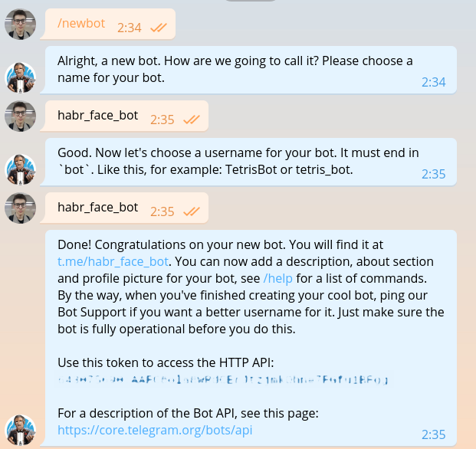Open the core.telegram.org/bots/api link
This screenshot has width=476, height=449.
(x=155, y=431)
